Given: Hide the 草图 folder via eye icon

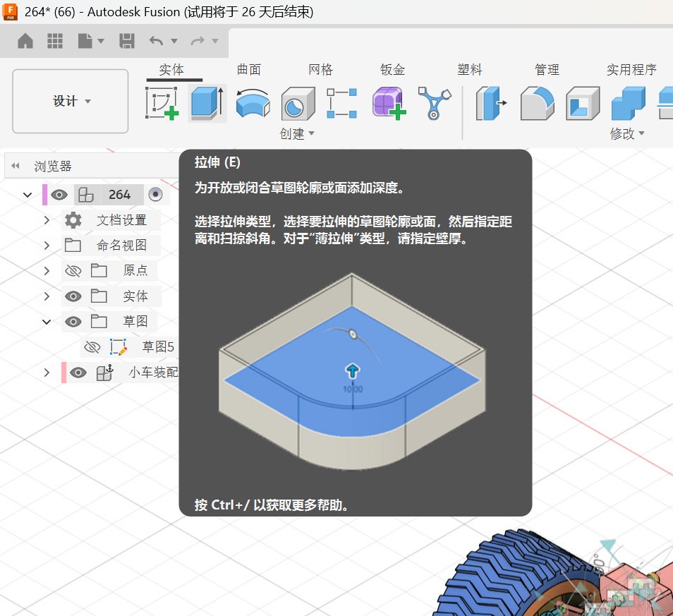Looking at the screenshot, I should point(73,322).
